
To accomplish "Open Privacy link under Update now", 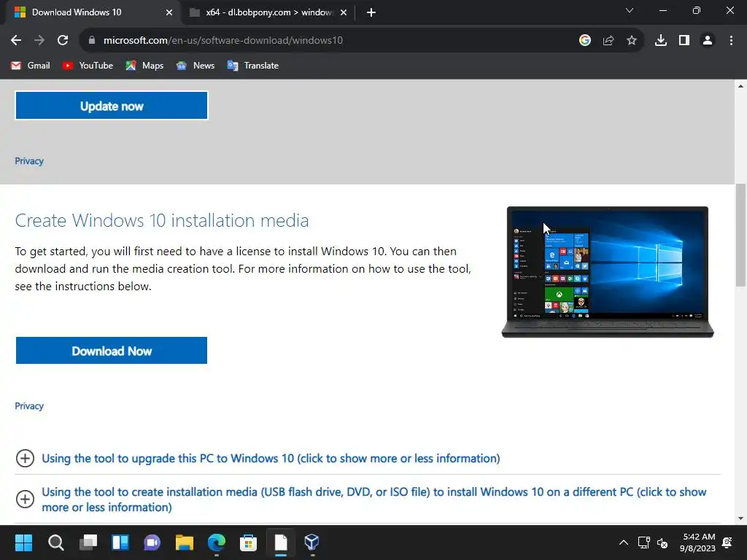I will [x=29, y=161].
